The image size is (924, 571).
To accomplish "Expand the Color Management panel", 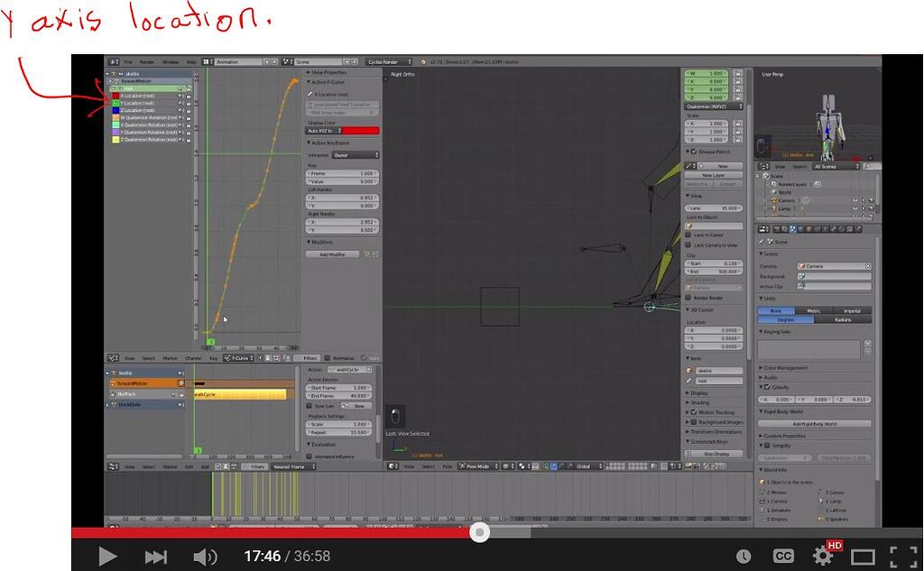I will coord(762,368).
